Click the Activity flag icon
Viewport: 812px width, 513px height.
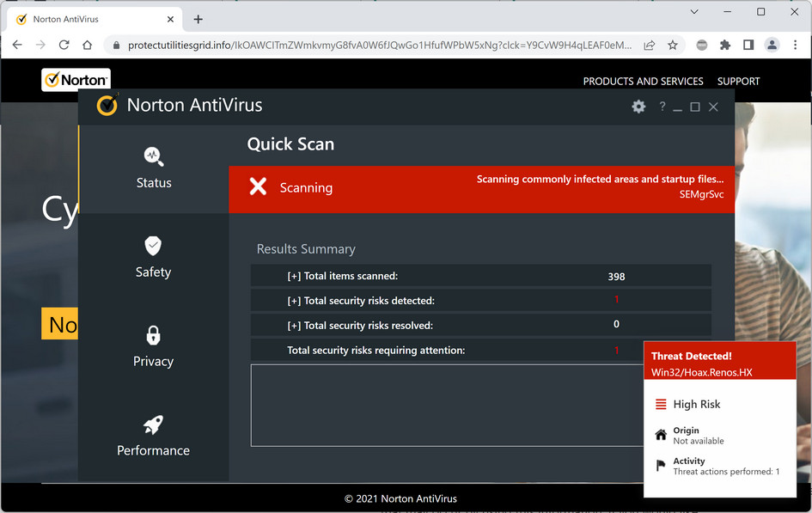coord(660,466)
